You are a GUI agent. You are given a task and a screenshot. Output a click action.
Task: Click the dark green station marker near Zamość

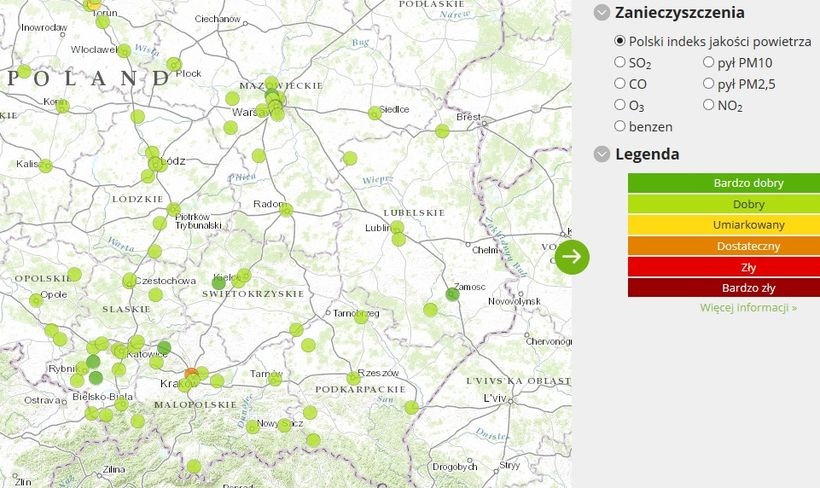452,293
